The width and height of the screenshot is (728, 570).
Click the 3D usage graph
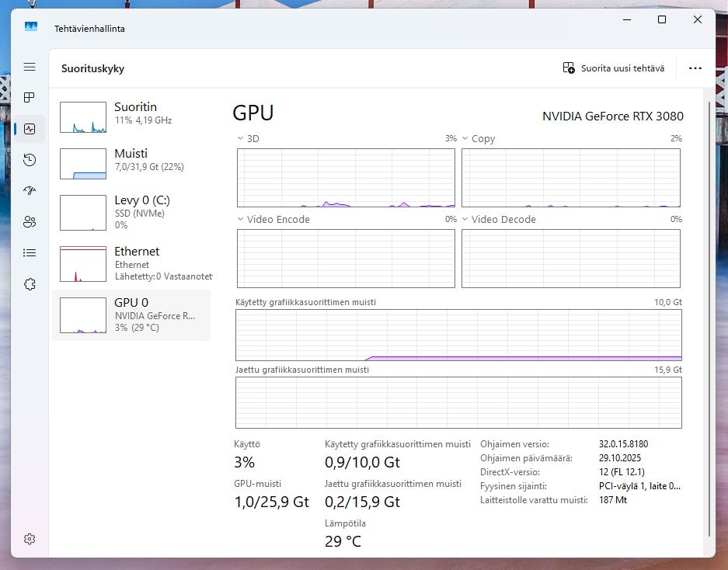click(346, 178)
